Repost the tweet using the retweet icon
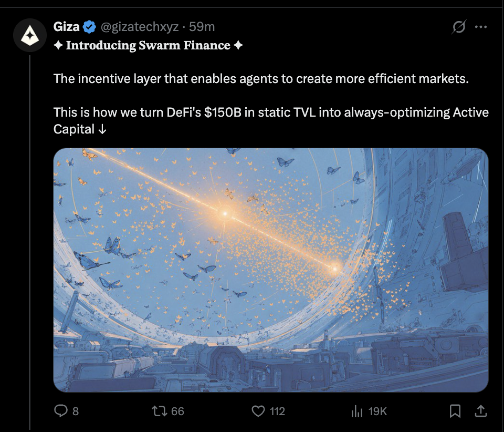 pos(160,411)
